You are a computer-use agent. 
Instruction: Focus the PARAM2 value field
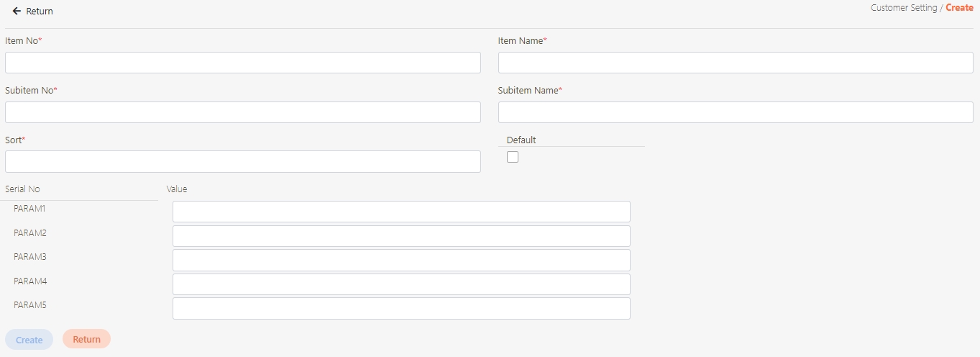coord(401,236)
